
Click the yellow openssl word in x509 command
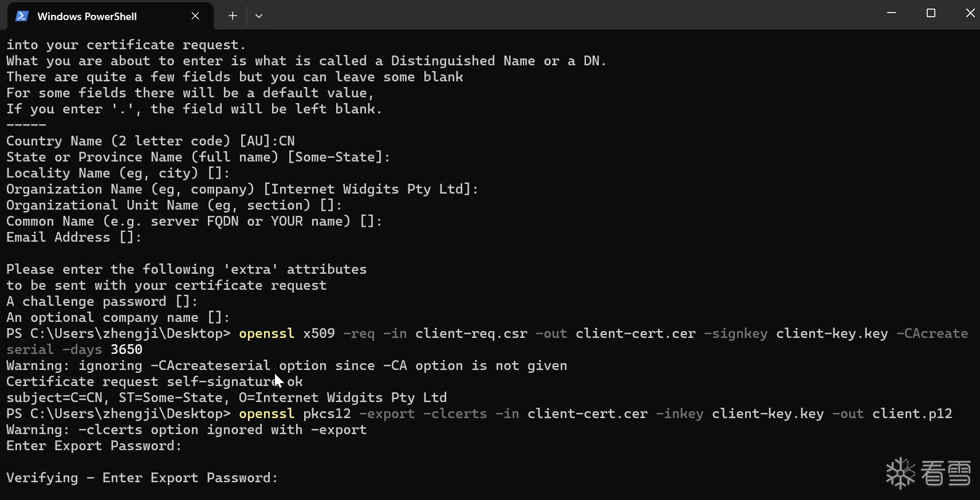[x=266, y=333]
